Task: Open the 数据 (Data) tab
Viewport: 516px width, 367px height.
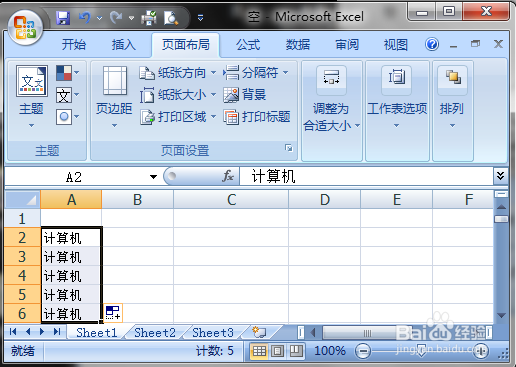Action: (298, 45)
